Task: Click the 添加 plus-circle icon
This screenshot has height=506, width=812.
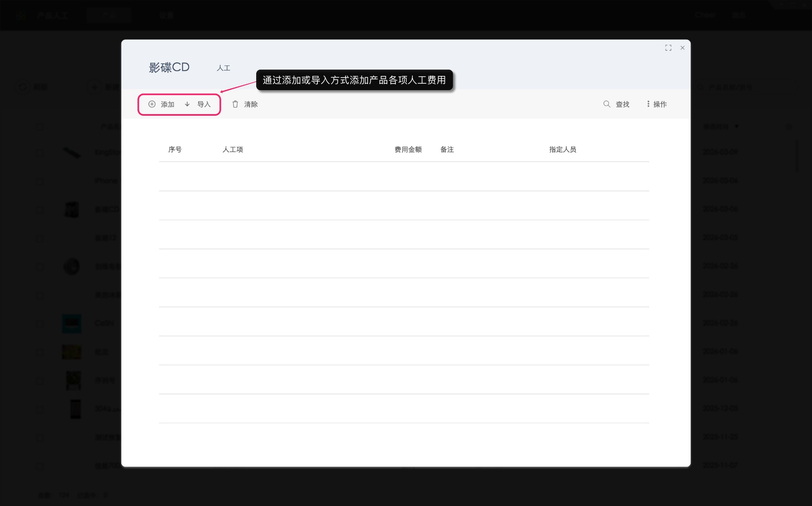Action: click(x=152, y=104)
